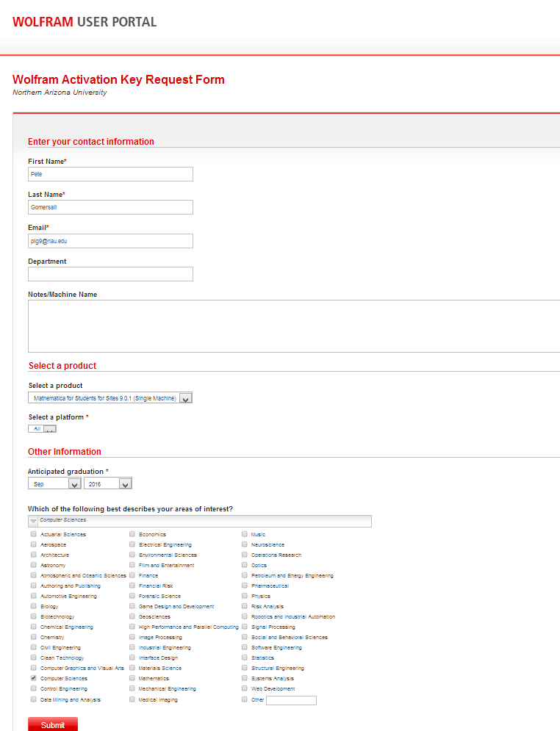Check the Interface Design checkbox
The height and width of the screenshot is (731, 560).
[132, 658]
